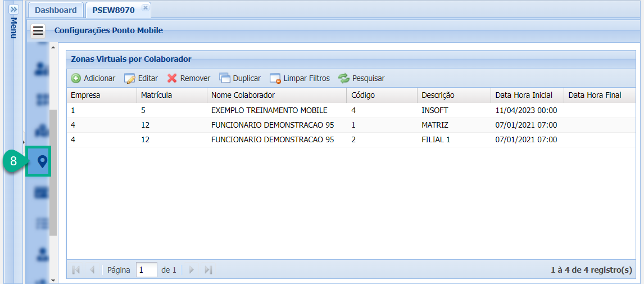Go to the previous page of results
644x284 pixels.
(92, 270)
